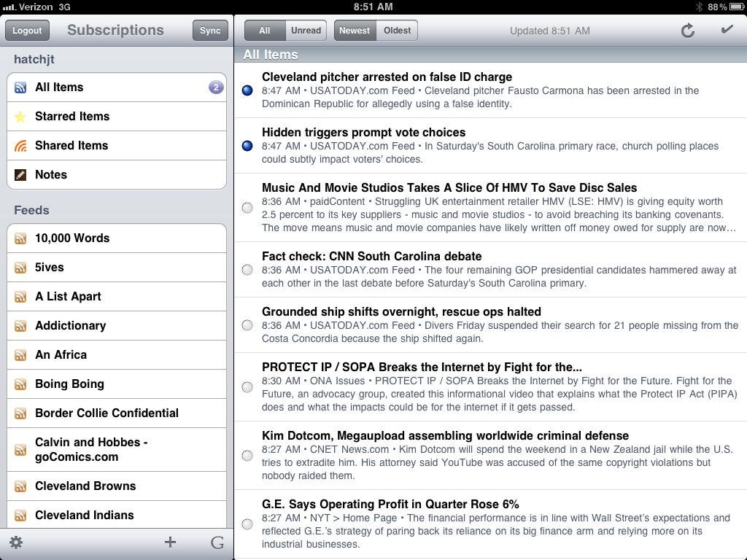747x560 pixels.
Task: Tap the Sync button
Action: (x=210, y=31)
